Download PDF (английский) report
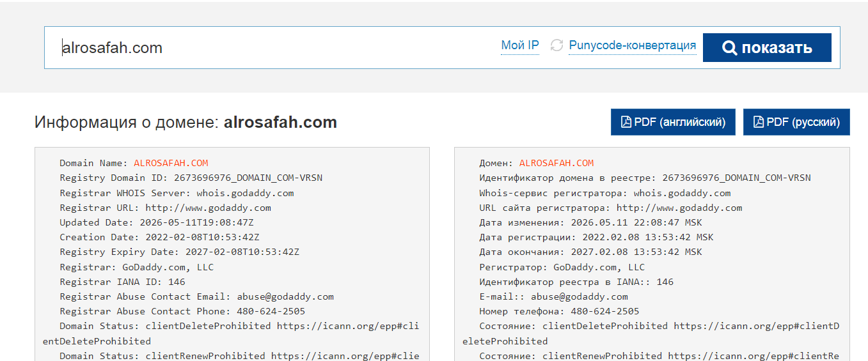The image size is (868, 361). click(x=673, y=122)
